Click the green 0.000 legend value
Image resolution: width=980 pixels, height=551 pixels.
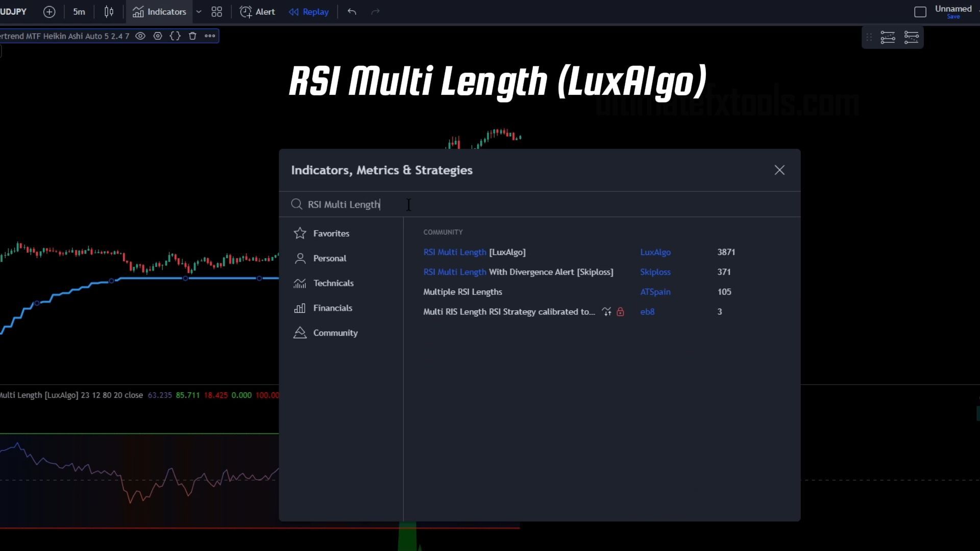[x=241, y=395]
